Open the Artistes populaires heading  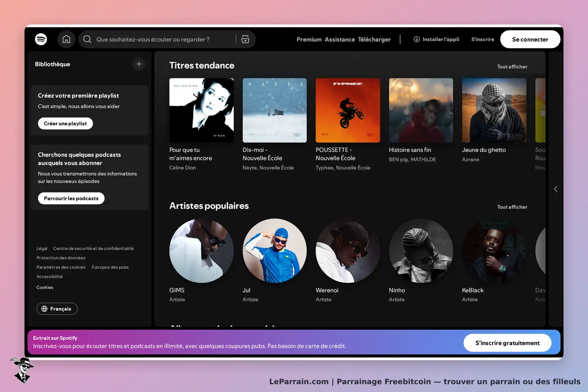pyautogui.click(x=209, y=206)
